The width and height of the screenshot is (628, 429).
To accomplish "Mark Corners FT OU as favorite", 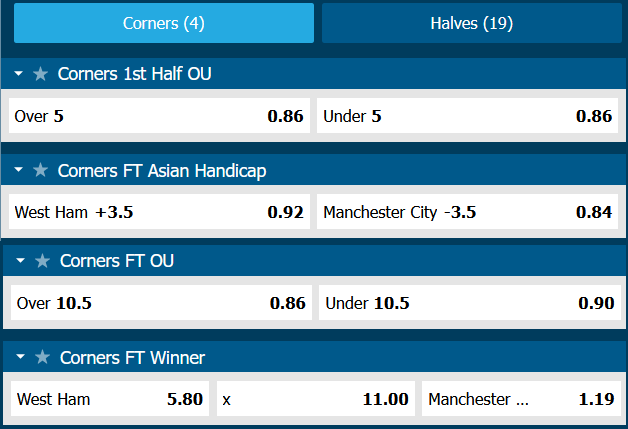I will point(42,261).
